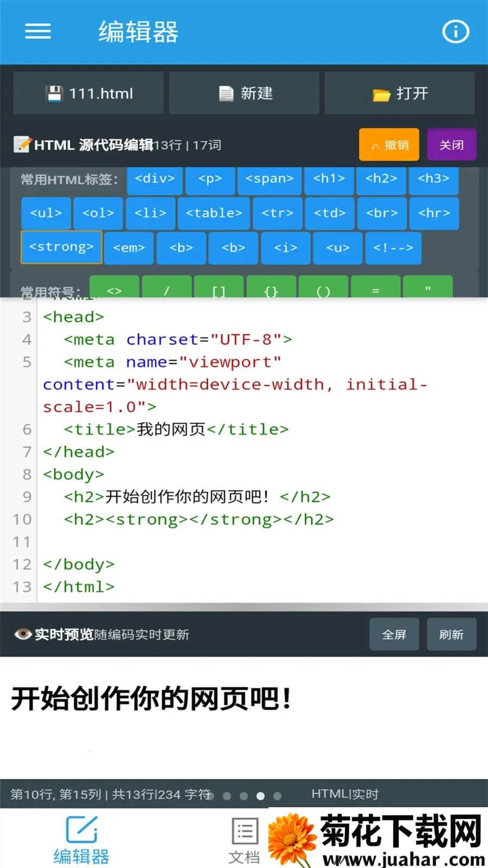Open a file with 打开 button
The width and height of the screenshot is (488, 868).
[x=400, y=93]
